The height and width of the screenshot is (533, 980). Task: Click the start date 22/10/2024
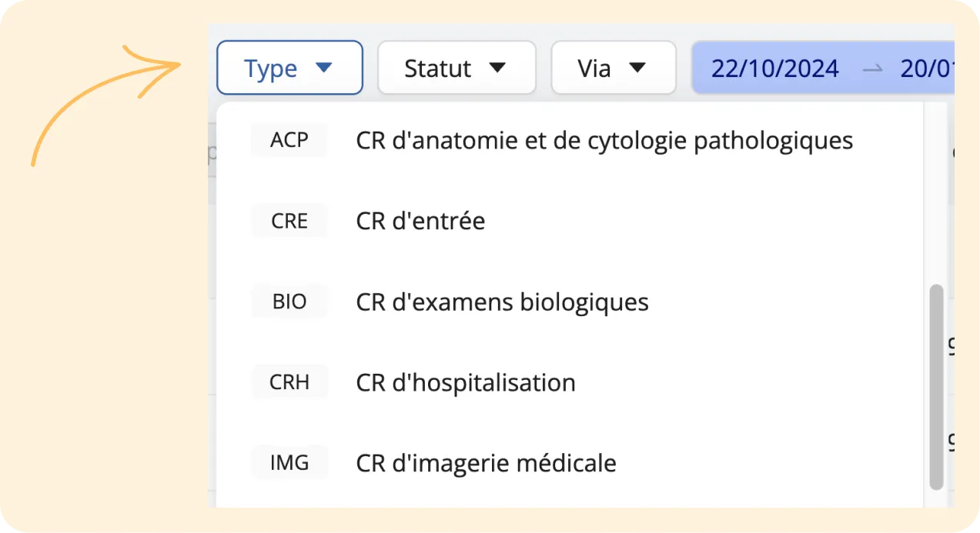click(x=774, y=68)
